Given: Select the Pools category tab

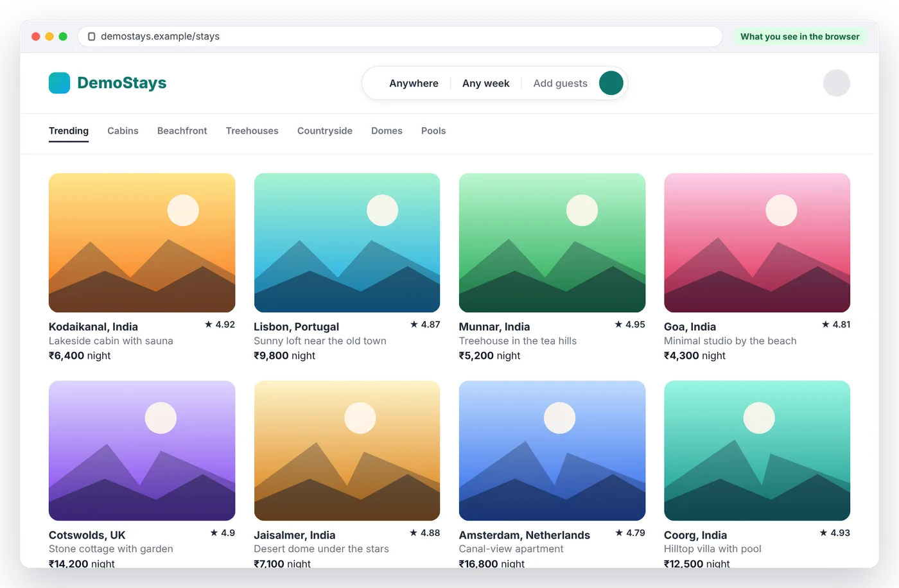Looking at the screenshot, I should [x=433, y=131].
